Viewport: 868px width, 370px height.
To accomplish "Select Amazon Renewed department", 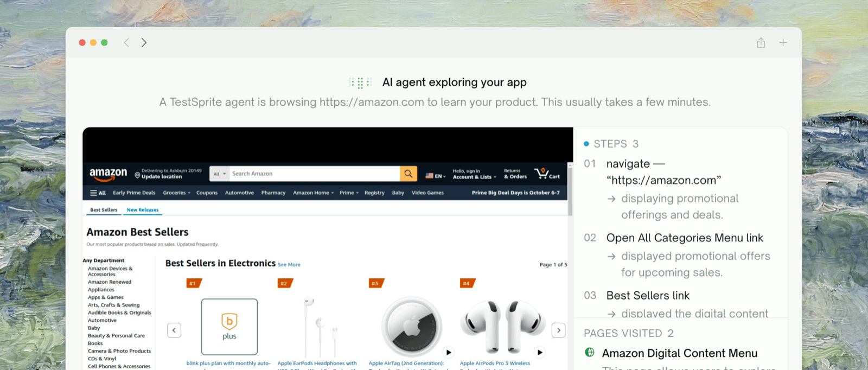I will 110,282.
